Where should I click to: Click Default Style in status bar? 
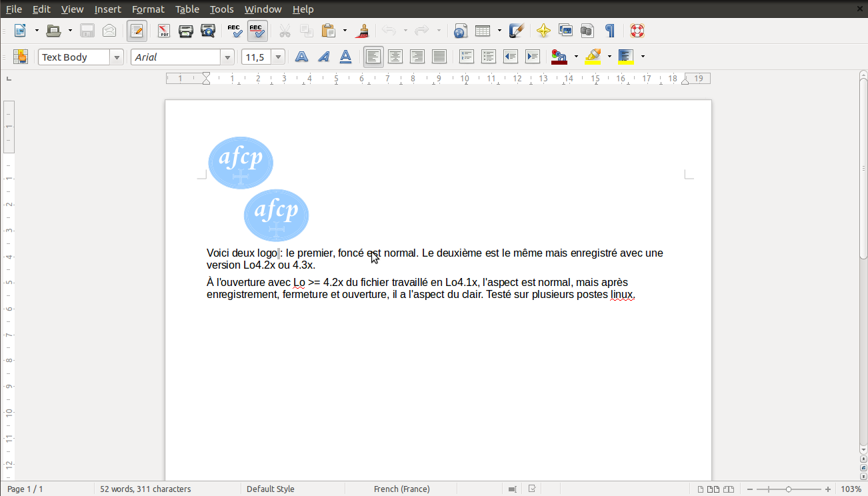pyautogui.click(x=270, y=489)
